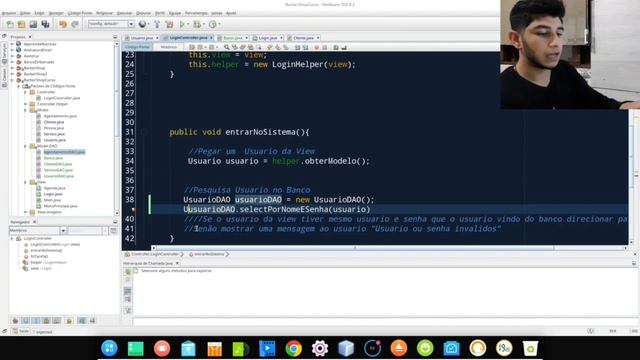Toggle show fields filter in Navegador
The image size is (640, 360).
click(x=25, y=321)
